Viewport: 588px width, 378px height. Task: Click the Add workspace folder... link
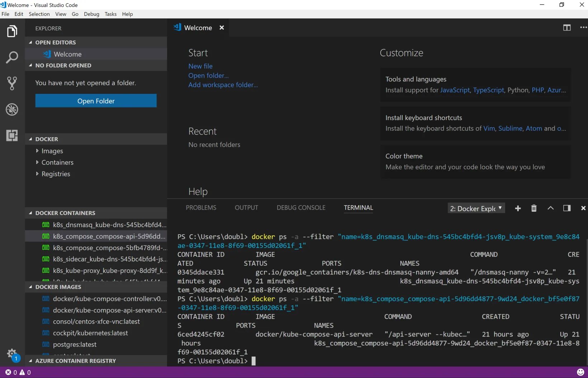223,85
